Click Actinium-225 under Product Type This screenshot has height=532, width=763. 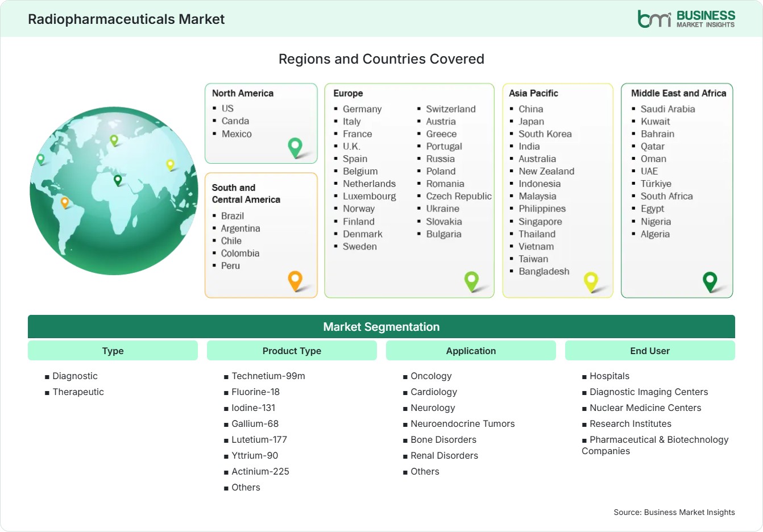260,472
